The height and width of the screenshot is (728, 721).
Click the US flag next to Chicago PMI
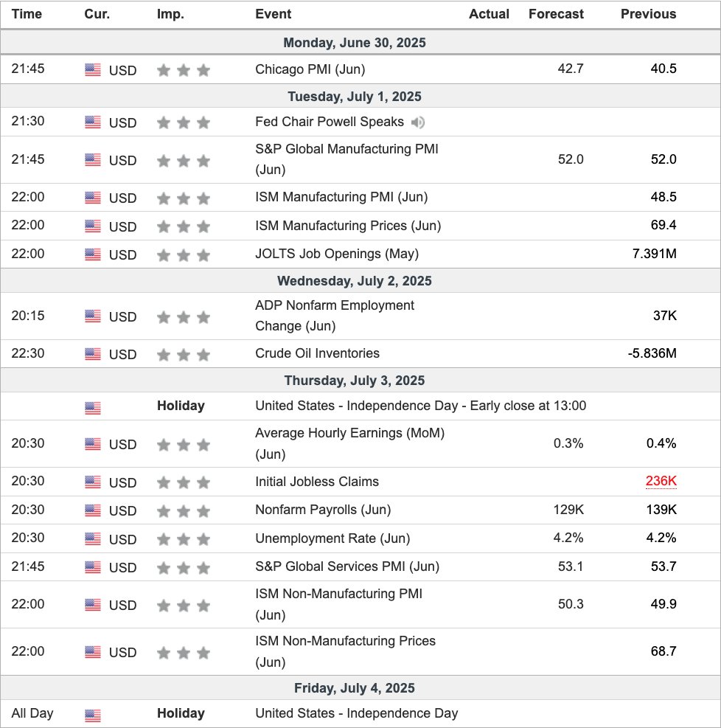(x=92, y=70)
